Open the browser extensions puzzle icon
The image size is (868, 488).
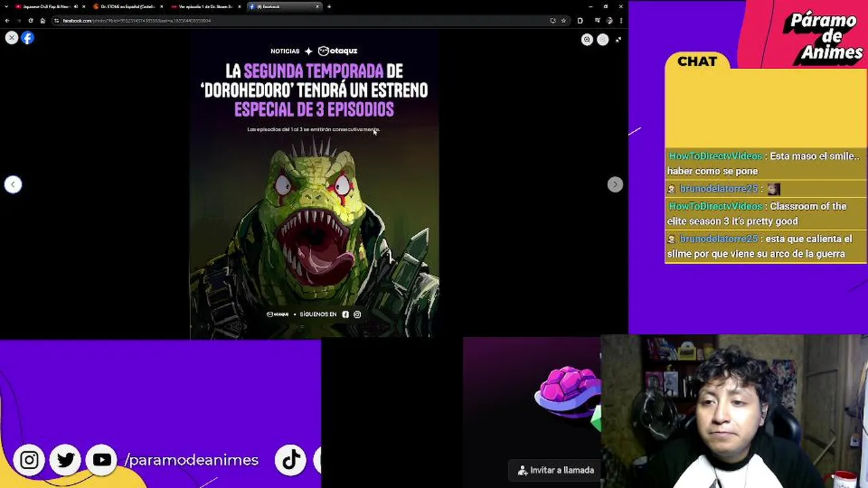click(580, 20)
